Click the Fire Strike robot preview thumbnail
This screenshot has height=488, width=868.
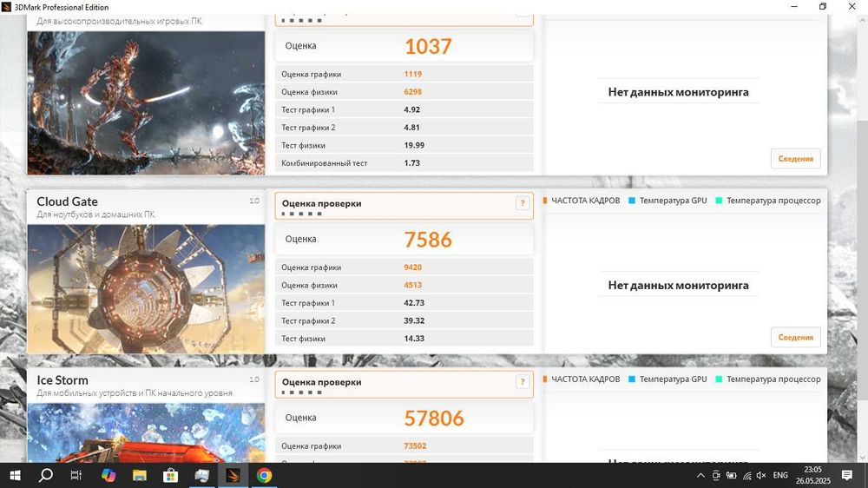click(146, 103)
